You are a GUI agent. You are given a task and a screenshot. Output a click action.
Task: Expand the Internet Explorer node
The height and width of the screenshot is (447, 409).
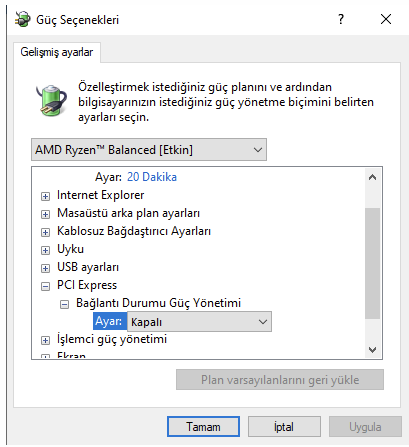[45, 196]
